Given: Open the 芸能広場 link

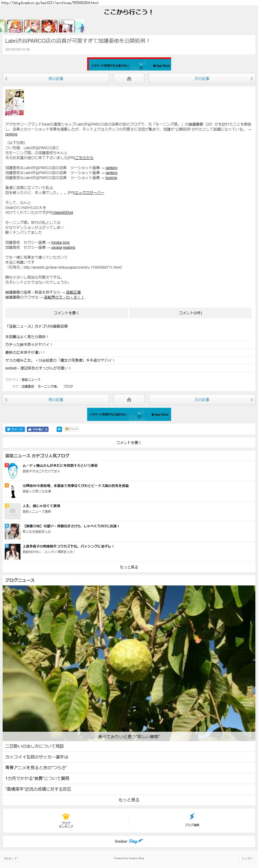Looking at the screenshot, I should point(73,292).
